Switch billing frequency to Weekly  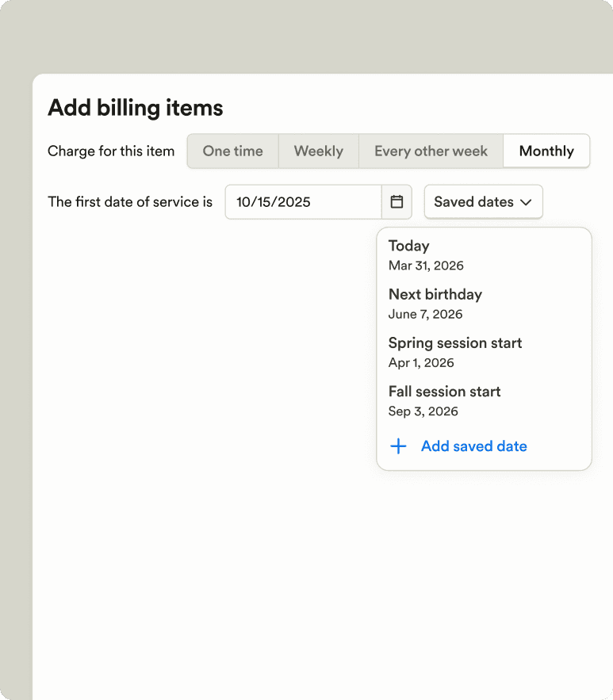318,151
